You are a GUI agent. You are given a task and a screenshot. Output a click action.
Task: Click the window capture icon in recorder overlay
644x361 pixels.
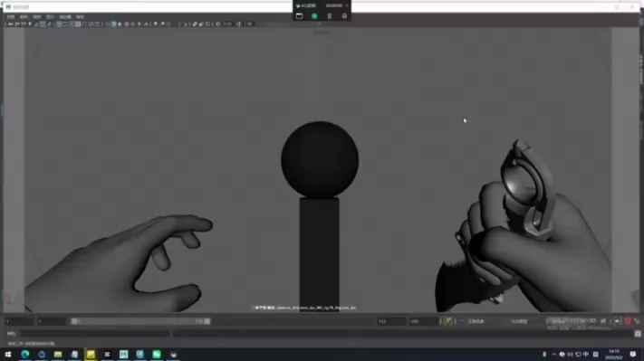[x=300, y=16]
